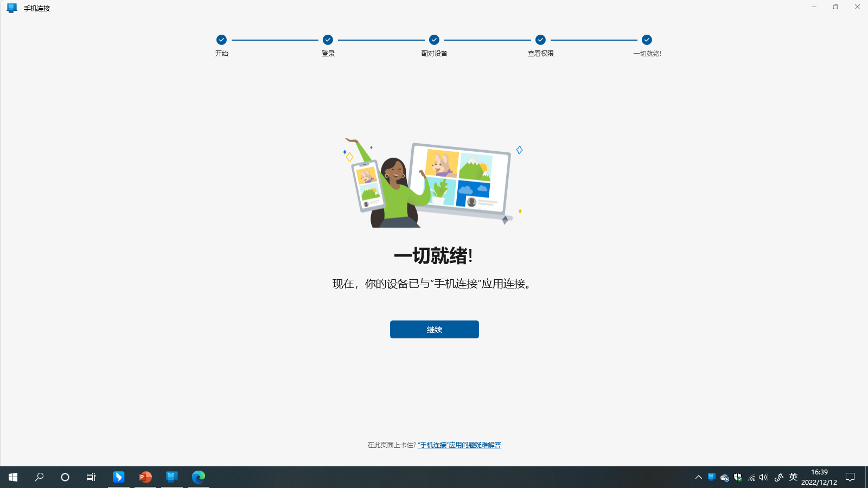Image resolution: width=868 pixels, height=488 pixels.
Task: Open Windows Security shield tray icon
Action: click(738, 477)
